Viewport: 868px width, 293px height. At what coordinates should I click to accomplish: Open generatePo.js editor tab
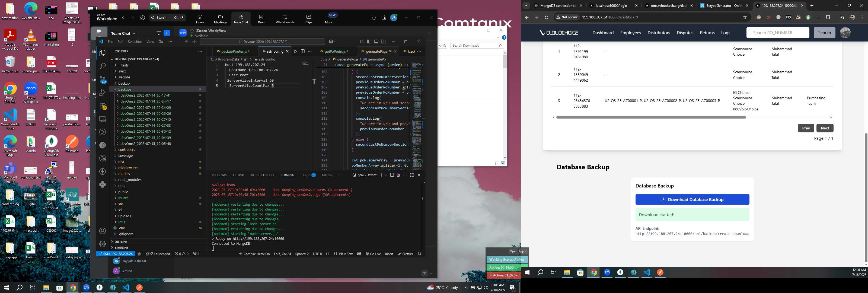click(x=378, y=51)
